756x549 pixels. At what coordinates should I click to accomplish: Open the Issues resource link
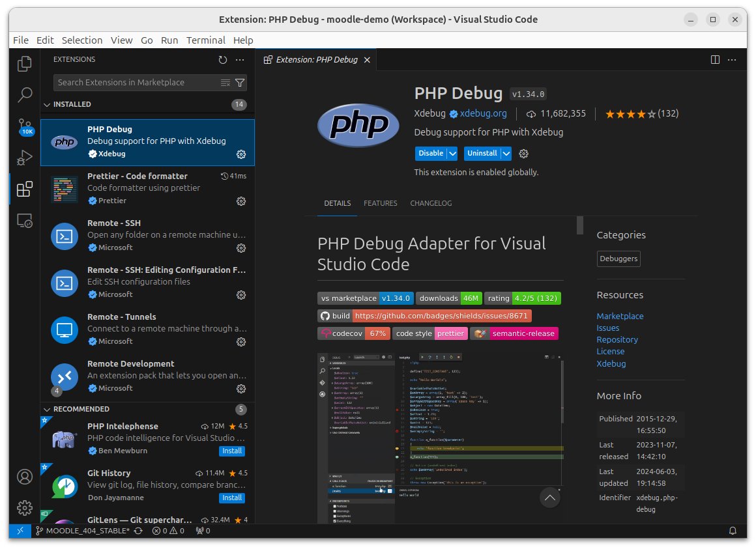pos(607,328)
